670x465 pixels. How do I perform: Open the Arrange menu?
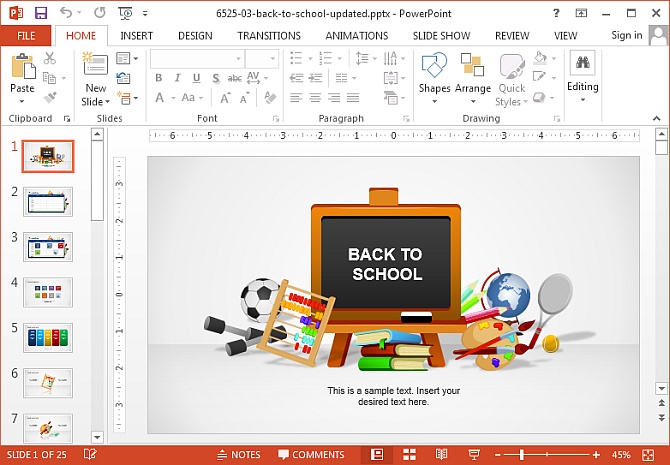473,78
